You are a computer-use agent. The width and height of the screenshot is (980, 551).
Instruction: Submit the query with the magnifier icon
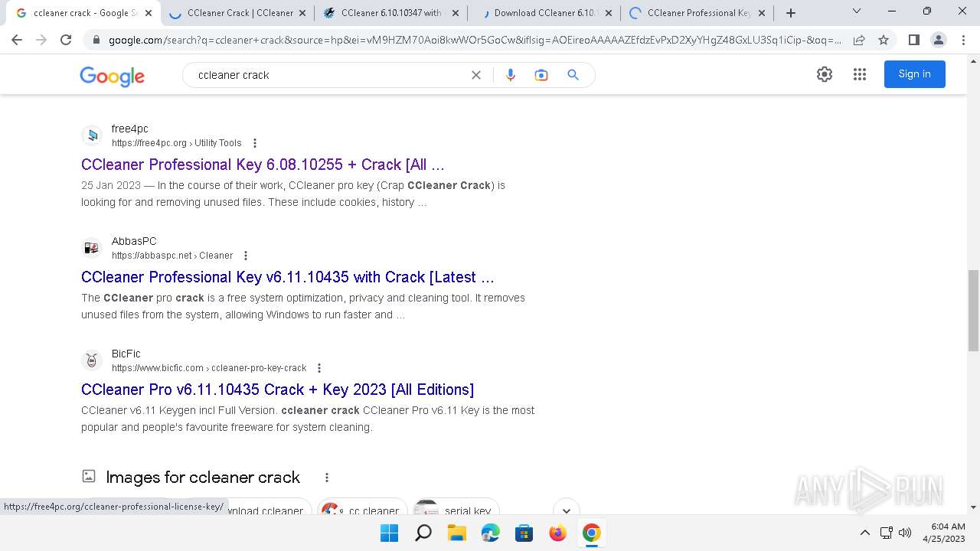(x=573, y=75)
